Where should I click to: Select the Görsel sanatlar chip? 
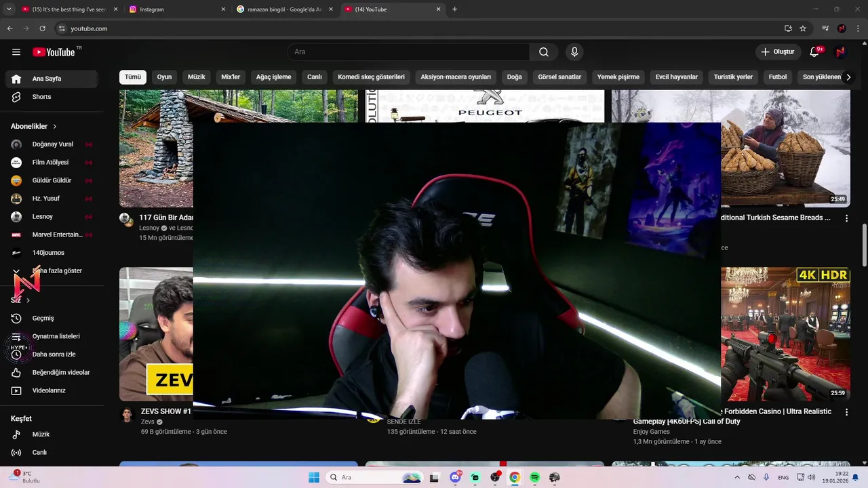[559, 77]
